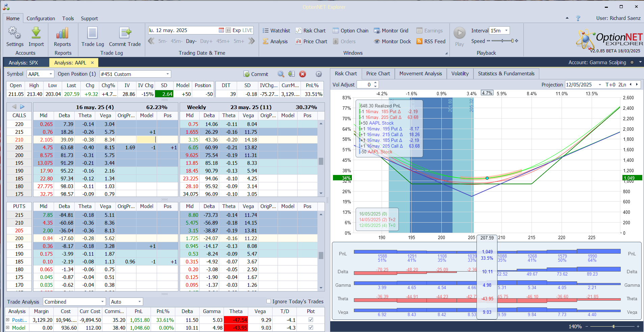Open the Monitor Dock window
The height and width of the screenshot is (332, 644).
(x=392, y=41)
